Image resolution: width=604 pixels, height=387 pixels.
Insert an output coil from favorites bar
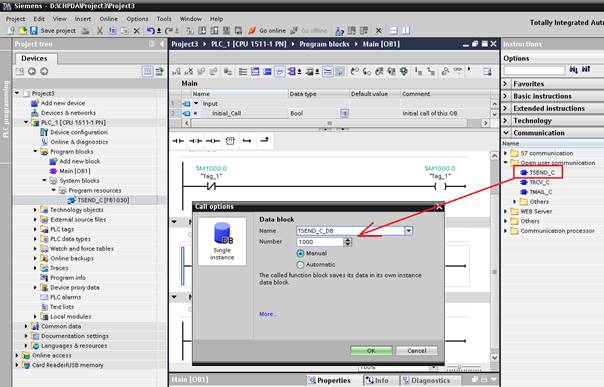(x=213, y=141)
